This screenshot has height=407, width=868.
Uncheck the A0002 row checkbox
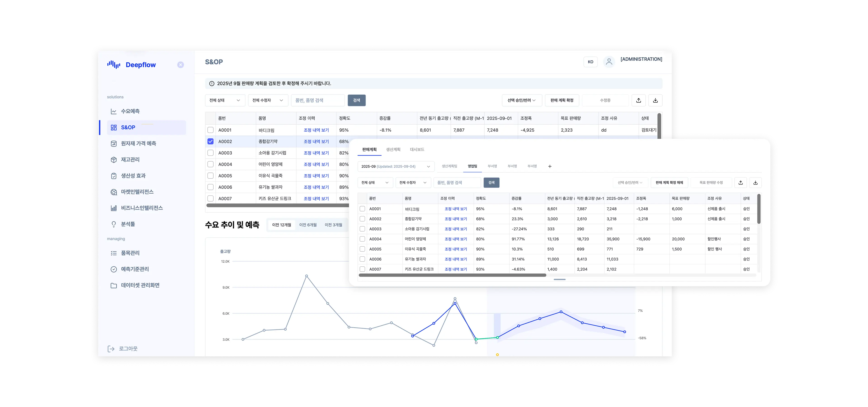click(211, 142)
